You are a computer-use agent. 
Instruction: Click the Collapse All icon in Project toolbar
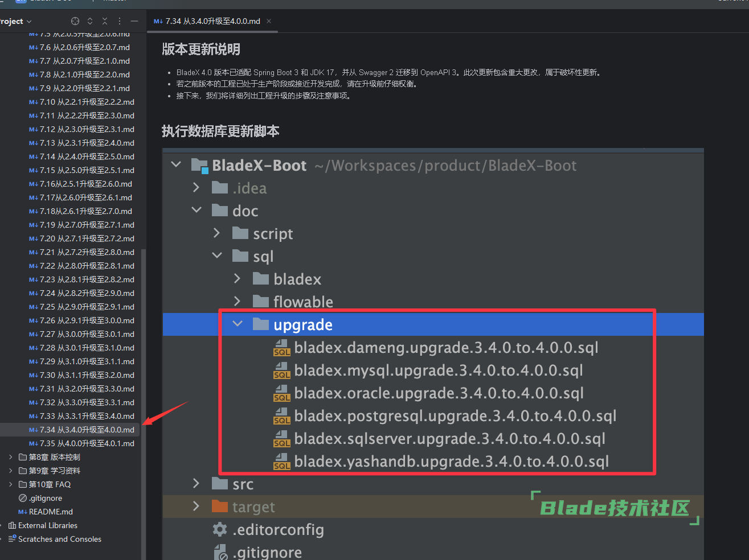tap(105, 21)
